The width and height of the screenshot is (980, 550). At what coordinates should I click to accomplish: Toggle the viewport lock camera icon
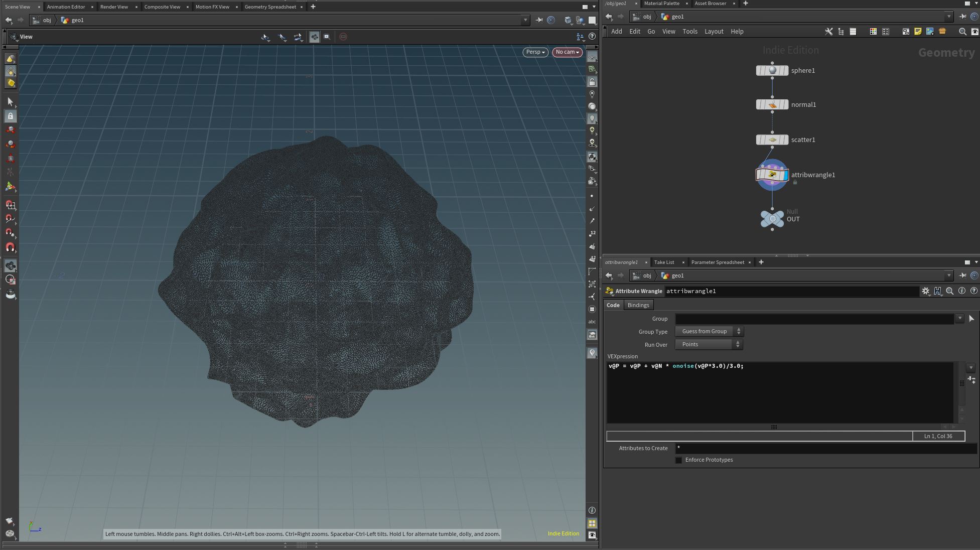coord(592,82)
